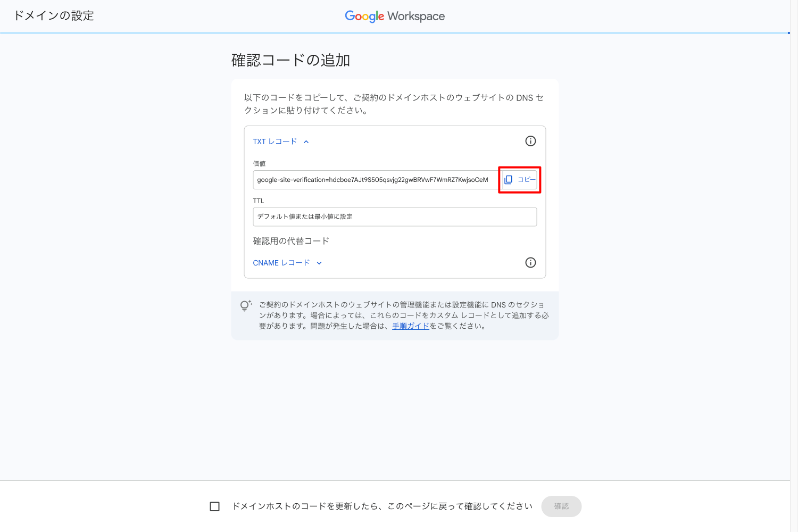Click the info icon for CNAME record
This screenshot has height=532, width=798.
(x=530, y=262)
